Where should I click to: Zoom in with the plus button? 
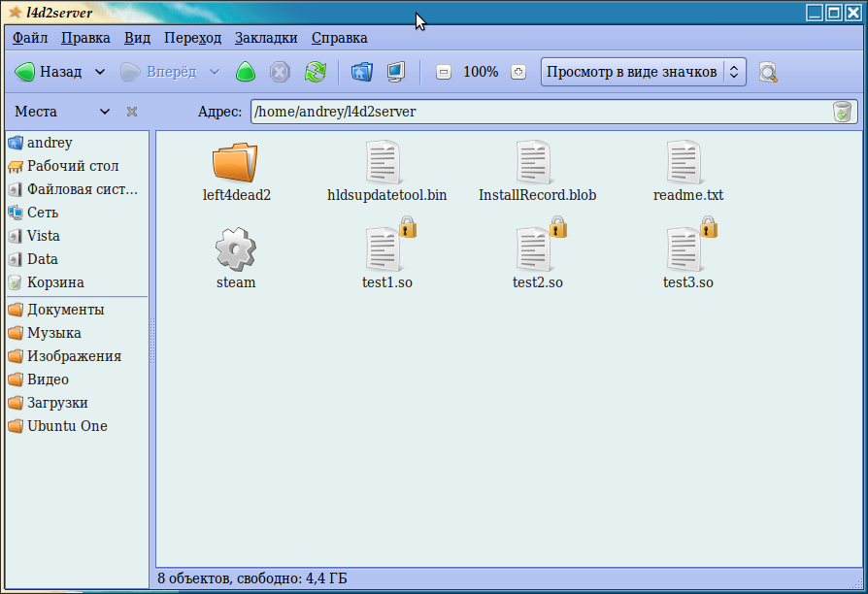[x=517, y=72]
